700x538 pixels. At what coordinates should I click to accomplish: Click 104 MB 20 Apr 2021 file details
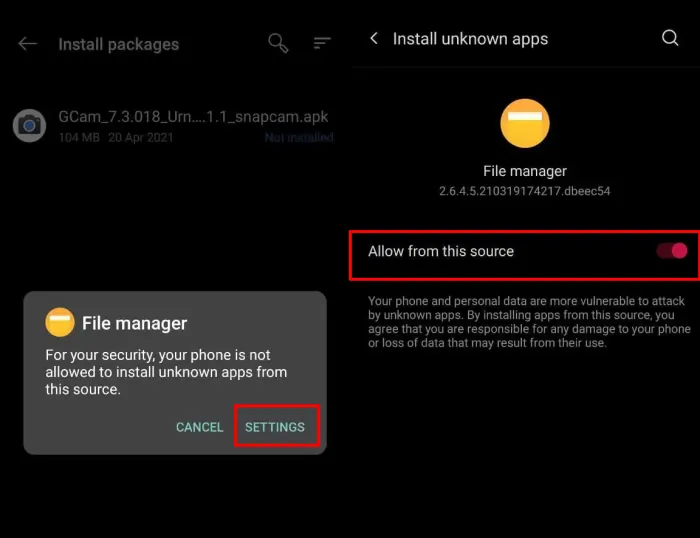point(116,138)
